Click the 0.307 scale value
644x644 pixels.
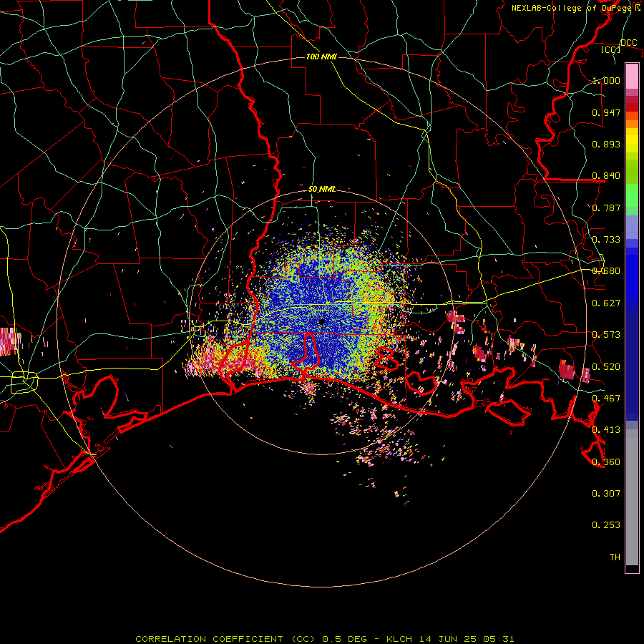point(606,494)
